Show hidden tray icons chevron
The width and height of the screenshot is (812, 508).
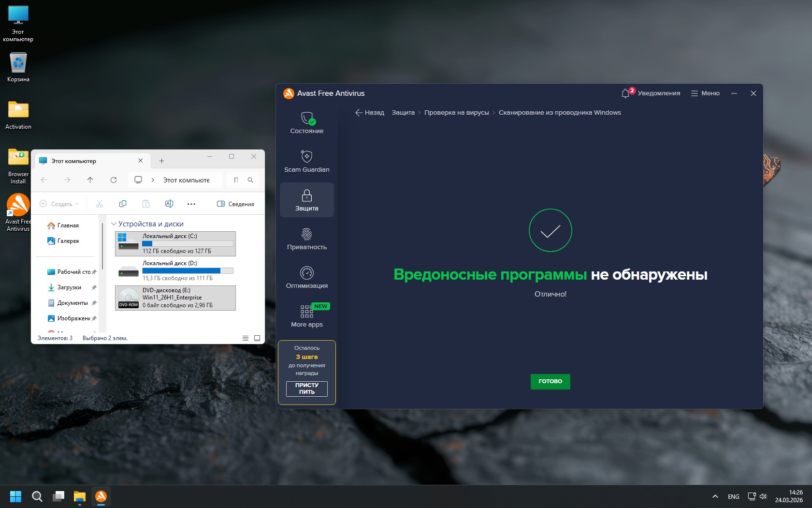coord(715,496)
